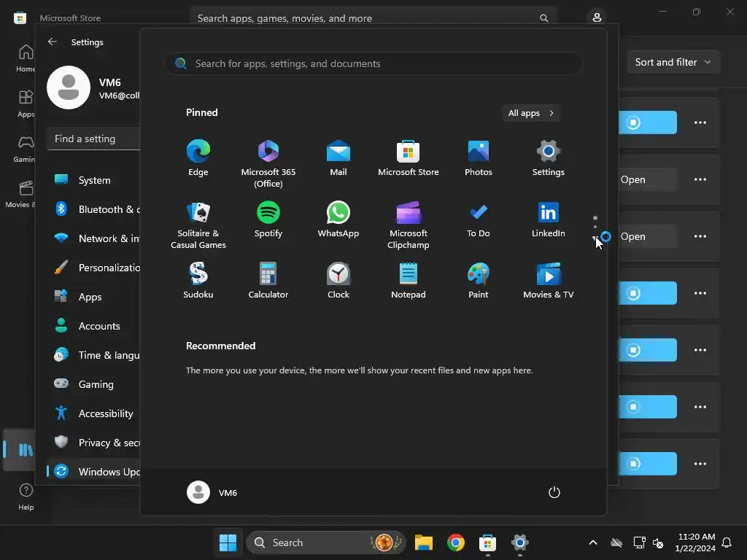Launch the Sudoku game
The height and width of the screenshot is (560, 747).
[198, 281]
